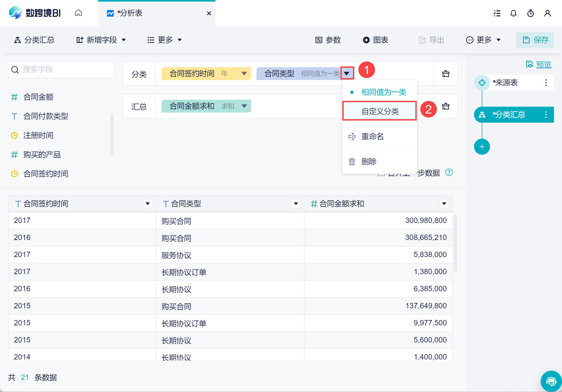The width and height of the screenshot is (562, 392).
Task: Expand the left 更多 list menu
Action: [x=164, y=40]
